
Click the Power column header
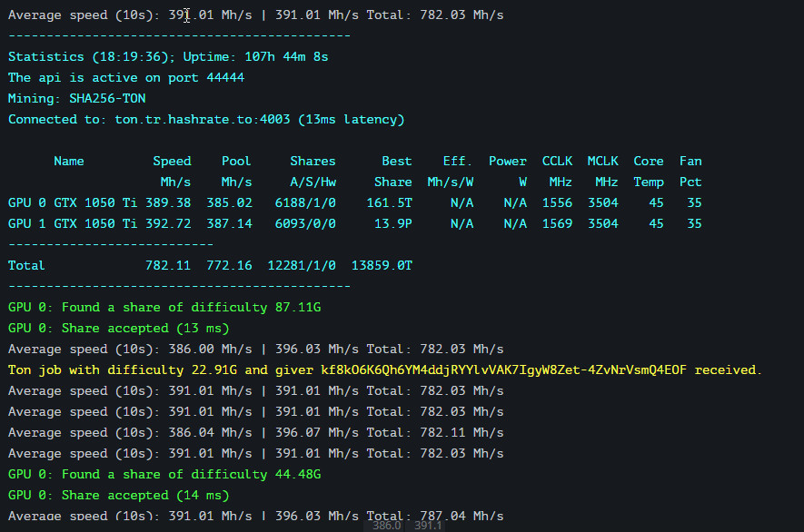508,162
